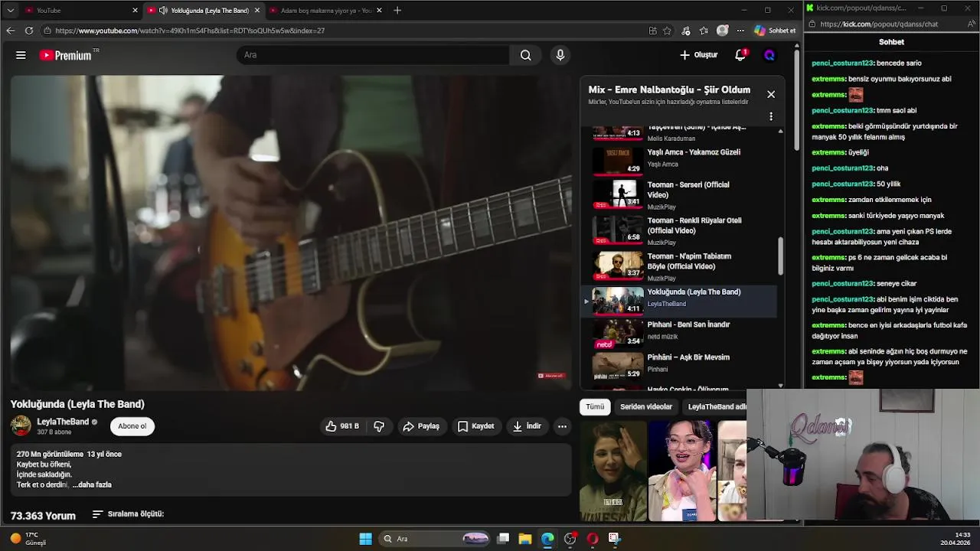
Task: Click the Abone ol watermark on video
Action: coord(551,376)
